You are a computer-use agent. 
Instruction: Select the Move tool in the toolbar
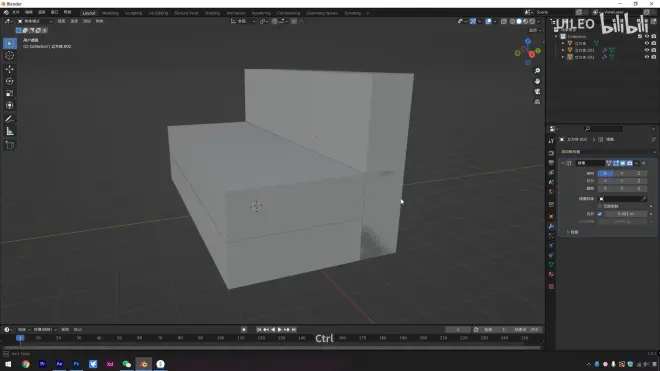coord(10,69)
